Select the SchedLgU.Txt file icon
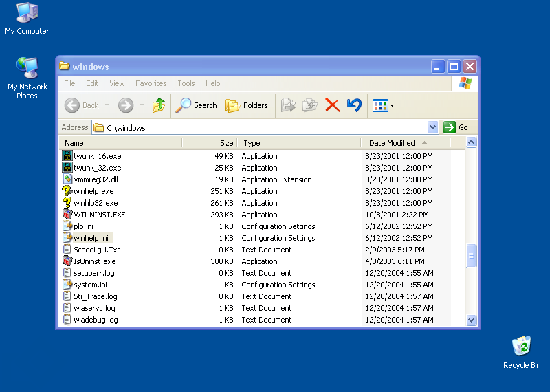This screenshot has width=550, height=392. tap(67, 249)
